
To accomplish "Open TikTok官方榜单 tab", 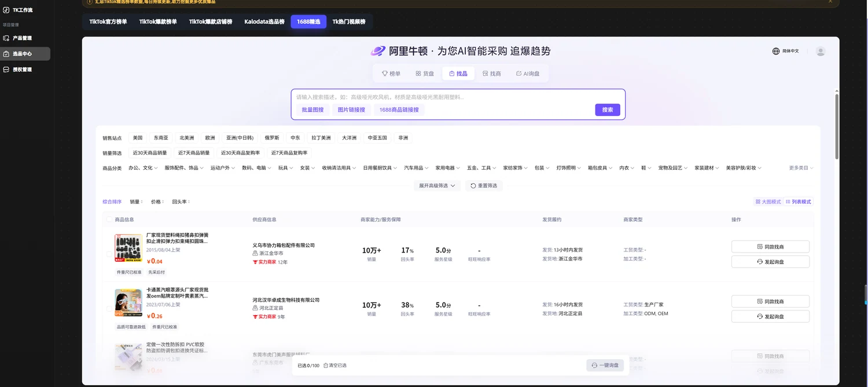I will click(108, 21).
